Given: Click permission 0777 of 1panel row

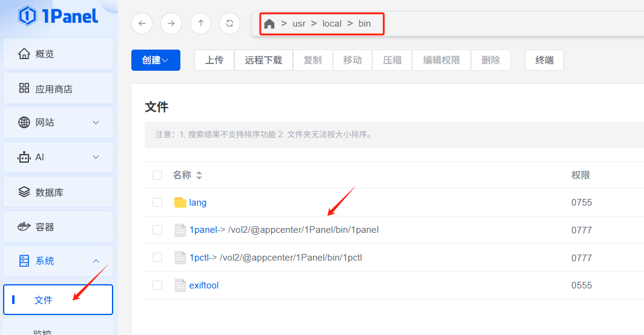Looking at the screenshot, I should 582,230.
